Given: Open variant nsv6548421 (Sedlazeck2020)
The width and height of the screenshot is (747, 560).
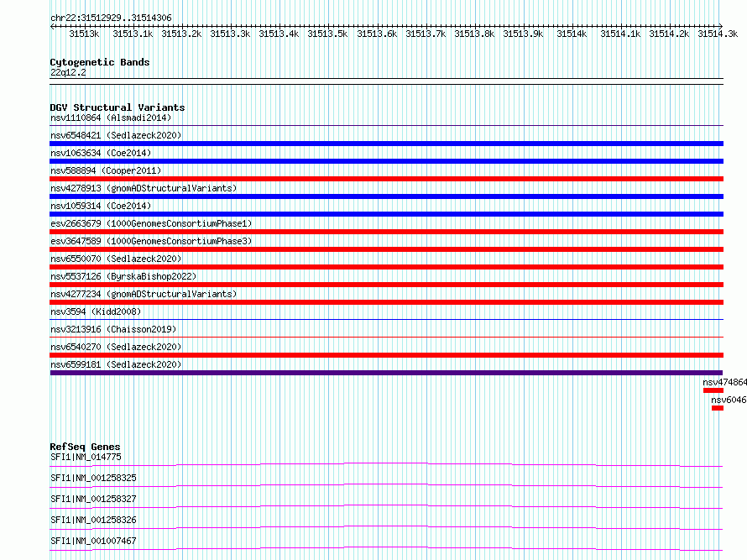Looking at the screenshot, I should point(116,135).
